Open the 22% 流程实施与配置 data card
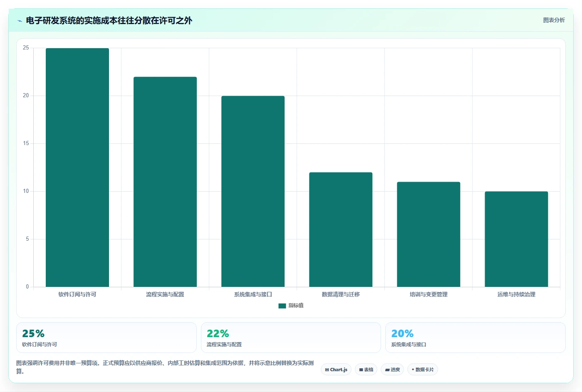Screen dimensions: 582x392 pos(291,338)
